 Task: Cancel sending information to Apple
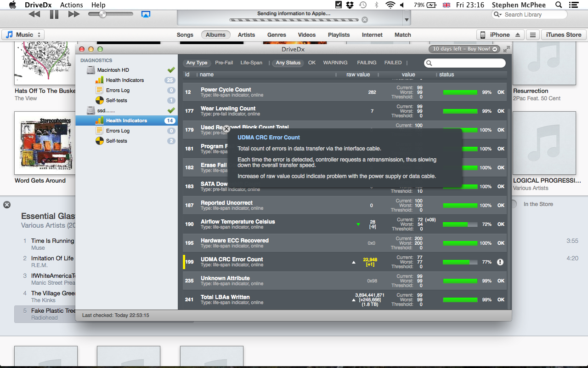pyautogui.click(x=365, y=20)
